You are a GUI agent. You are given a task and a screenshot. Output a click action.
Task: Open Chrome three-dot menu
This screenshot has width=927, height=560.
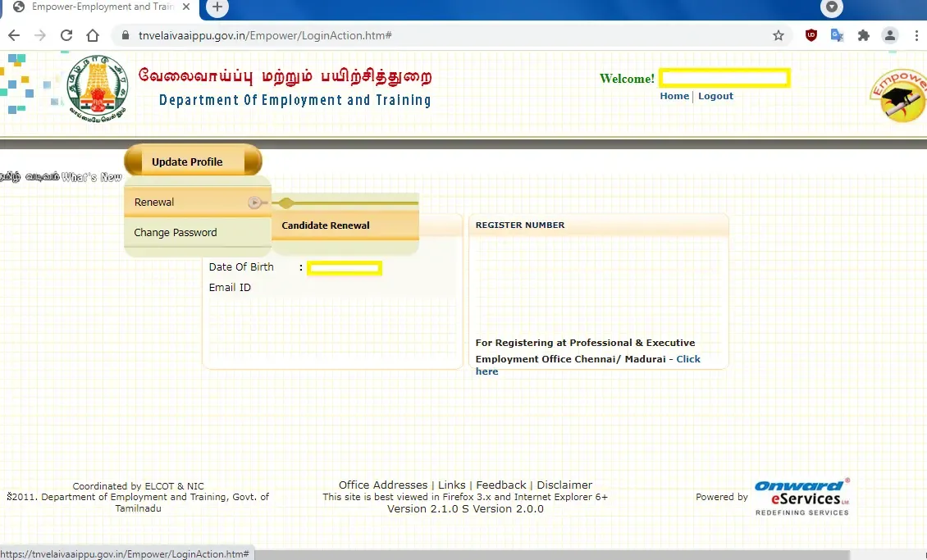point(916,35)
